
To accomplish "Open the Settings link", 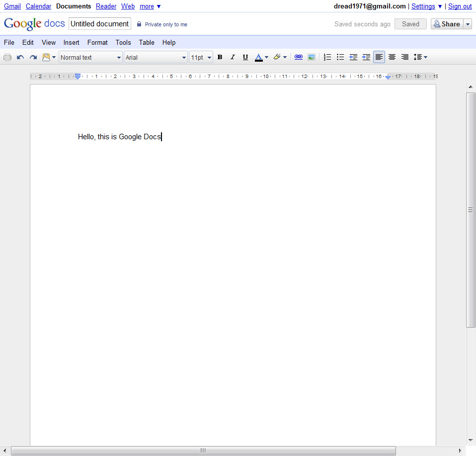I will tap(423, 6).
